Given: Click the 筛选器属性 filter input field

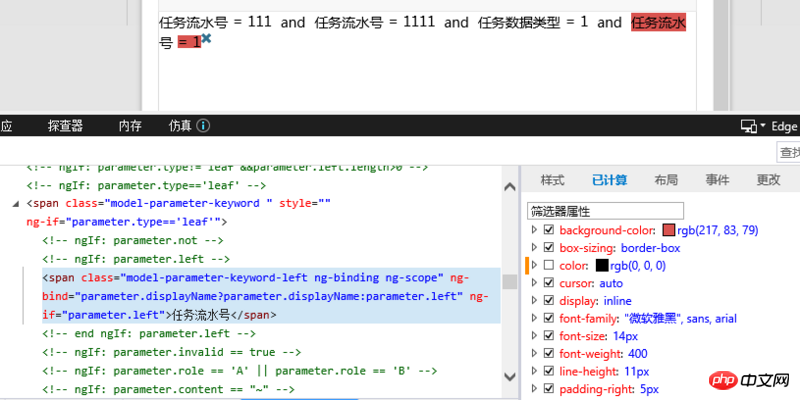Looking at the screenshot, I should [604, 211].
